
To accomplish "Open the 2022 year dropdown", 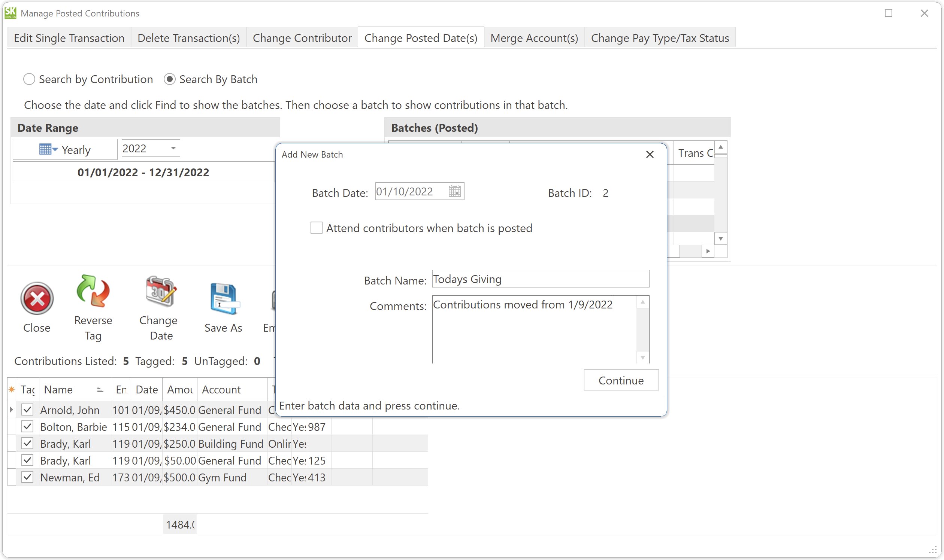I will (173, 148).
